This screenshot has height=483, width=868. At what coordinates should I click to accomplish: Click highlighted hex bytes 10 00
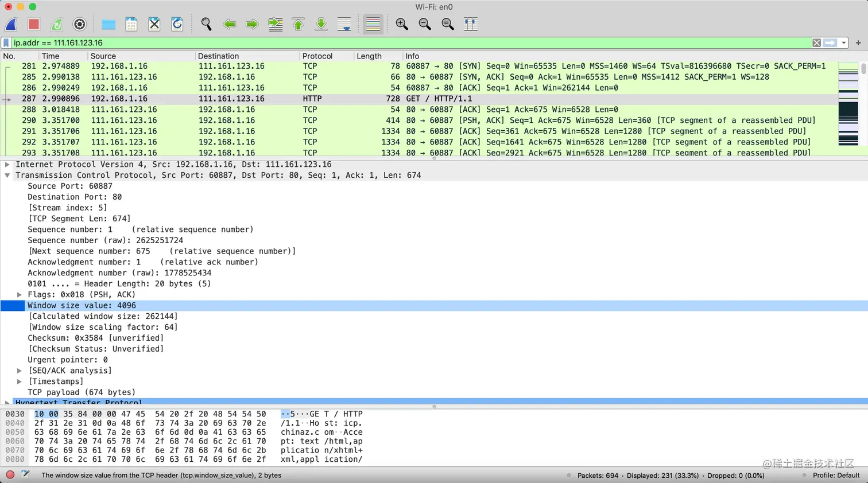tap(46, 414)
